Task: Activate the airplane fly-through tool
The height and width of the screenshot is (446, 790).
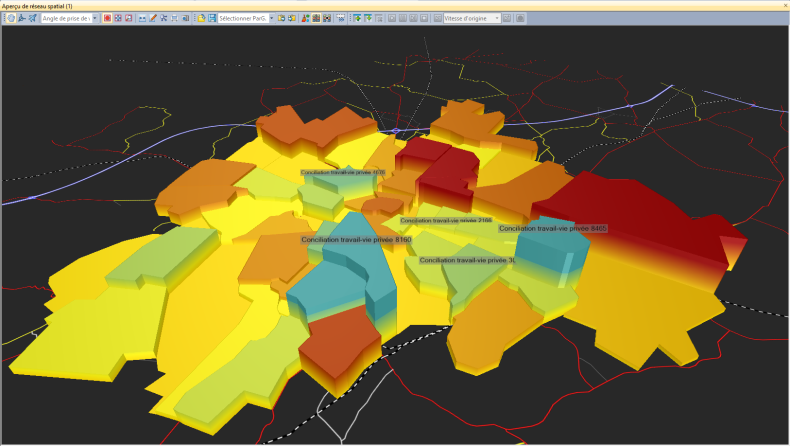Action: coord(33,18)
